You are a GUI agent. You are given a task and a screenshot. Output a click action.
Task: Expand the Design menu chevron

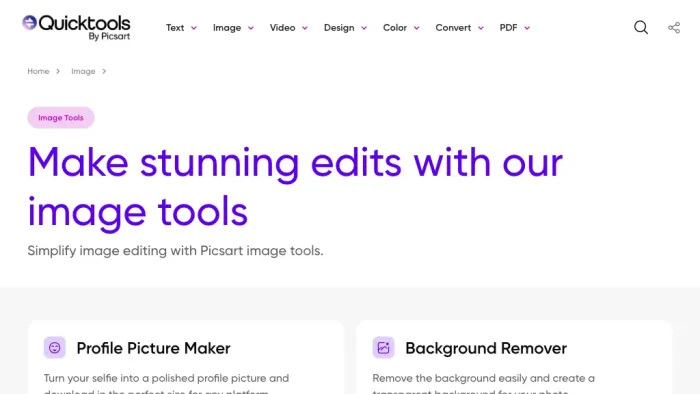[x=364, y=28]
